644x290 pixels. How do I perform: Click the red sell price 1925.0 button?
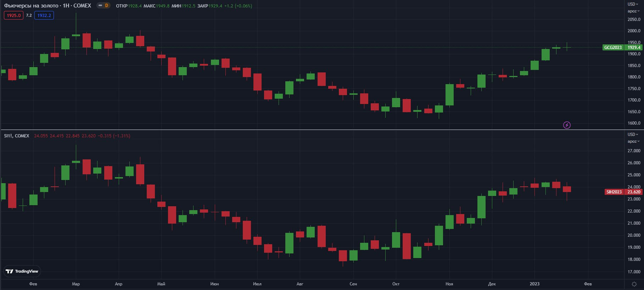coord(14,15)
